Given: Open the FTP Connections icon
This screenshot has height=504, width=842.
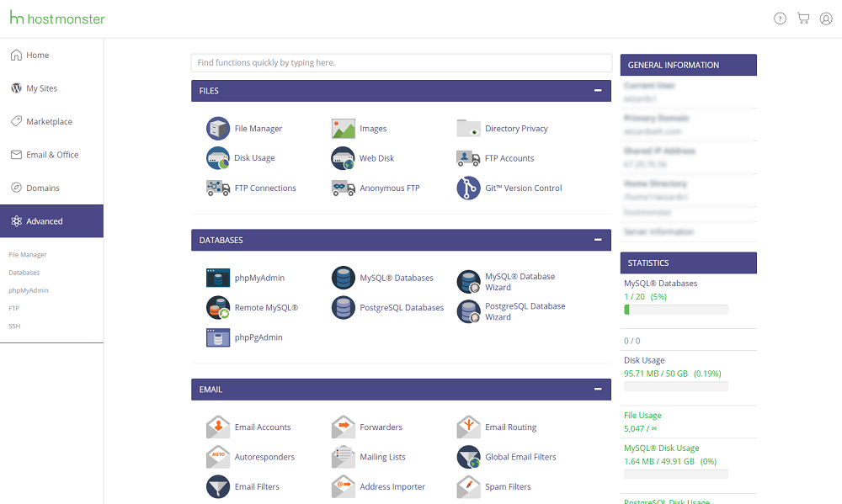Looking at the screenshot, I should (218, 188).
